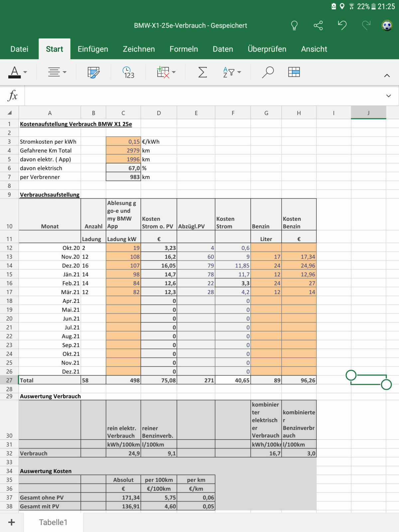The width and height of the screenshot is (399, 532).
Task: Tap the document title BMW-X1-25e-Verbrauch
Action: (x=191, y=26)
